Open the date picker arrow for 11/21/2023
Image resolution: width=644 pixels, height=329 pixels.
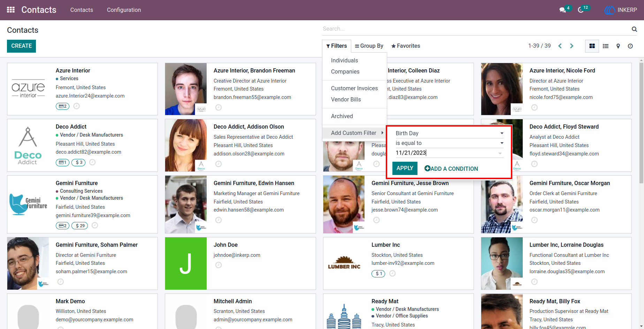point(500,153)
